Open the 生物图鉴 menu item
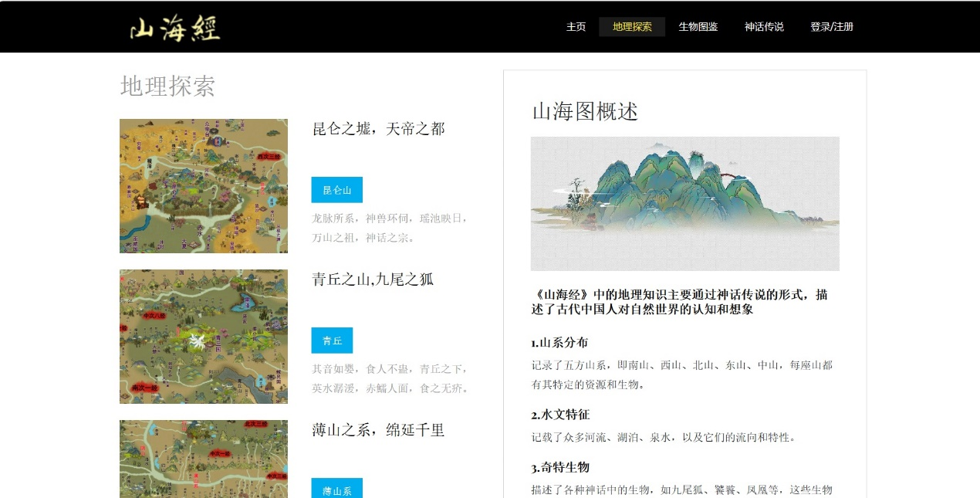Screen dimensions: 980x498 698,27
